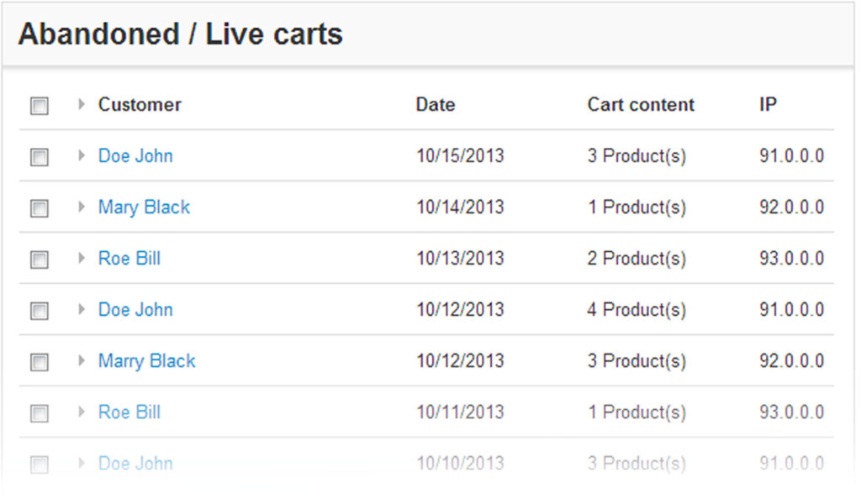The image size is (861, 504).
Task: Select the checkbox for the 10/11/2013 cart
Action: (40, 413)
